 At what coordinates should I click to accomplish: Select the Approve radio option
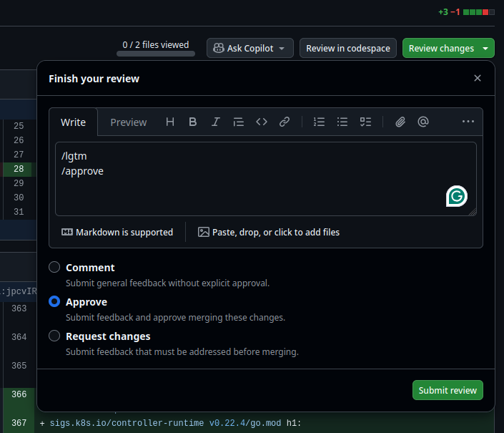(x=54, y=302)
